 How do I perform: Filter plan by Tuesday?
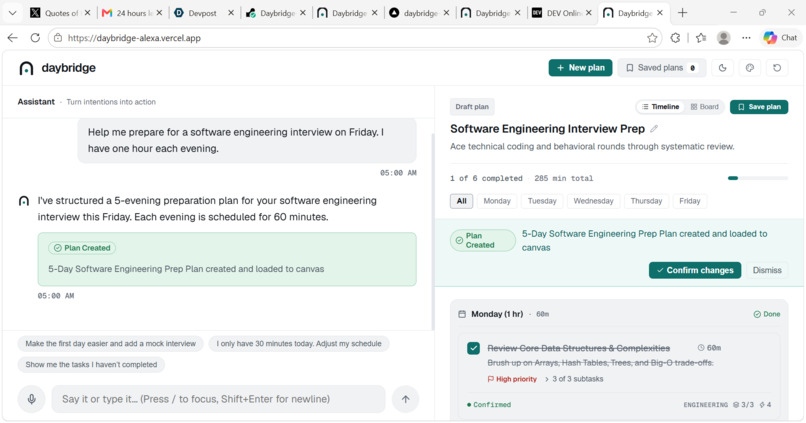[542, 201]
